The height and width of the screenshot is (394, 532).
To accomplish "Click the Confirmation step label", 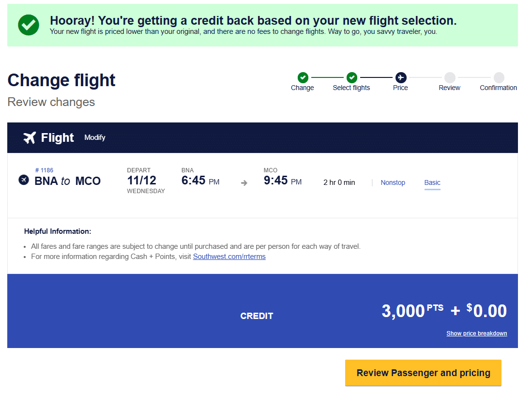I will pyautogui.click(x=499, y=88).
